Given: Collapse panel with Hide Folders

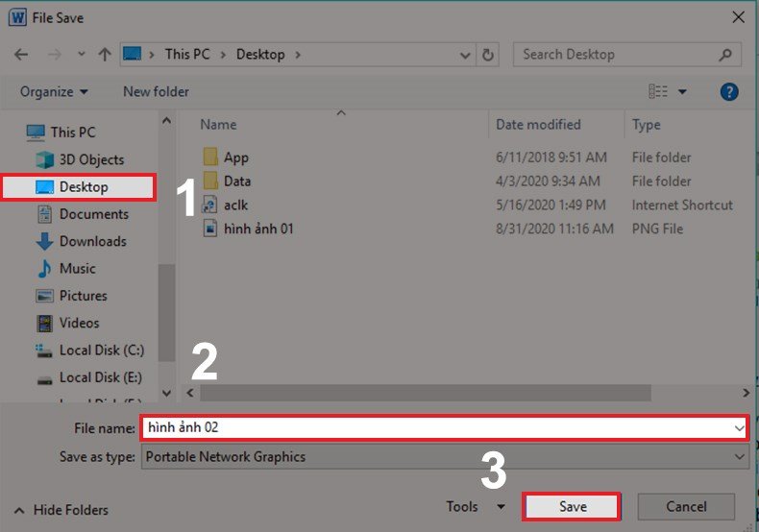Looking at the screenshot, I should (x=62, y=510).
